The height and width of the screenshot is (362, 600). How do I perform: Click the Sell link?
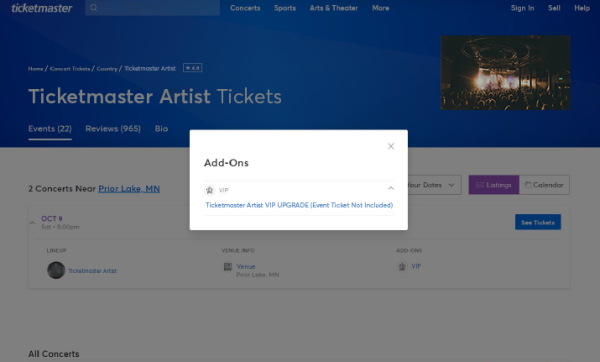click(x=554, y=8)
